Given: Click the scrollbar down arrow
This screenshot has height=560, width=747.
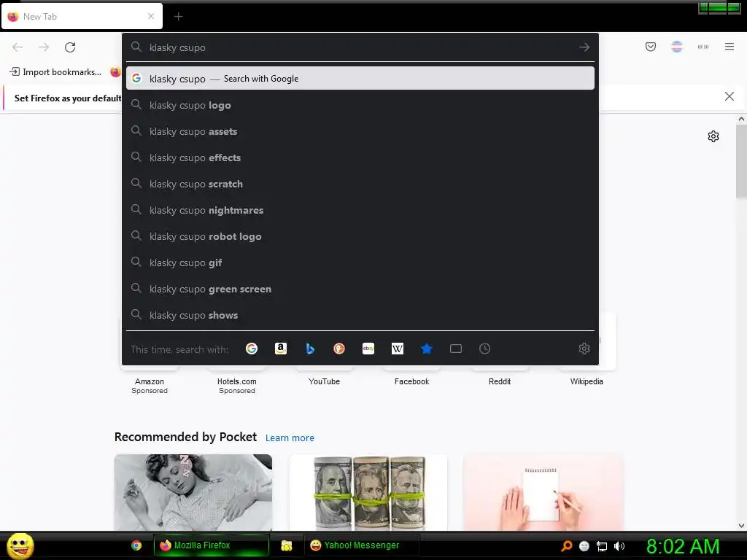Looking at the screenshot, I should click(x=741, y=525).
